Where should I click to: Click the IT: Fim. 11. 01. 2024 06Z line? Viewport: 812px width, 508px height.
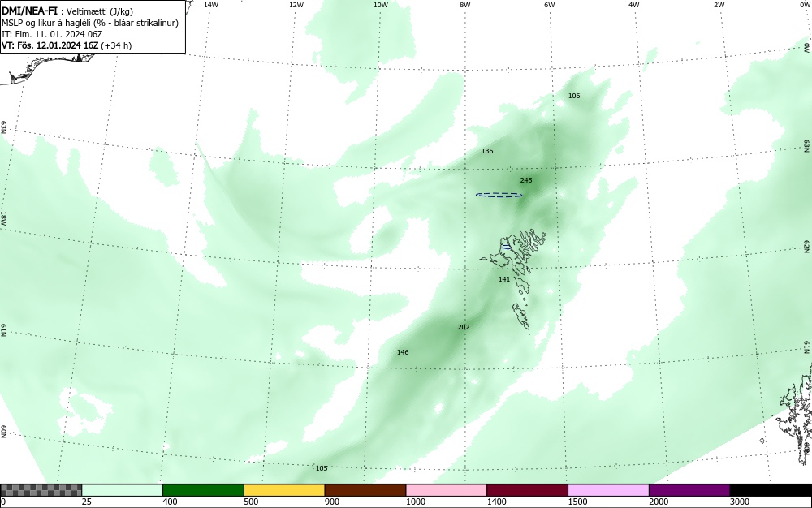coord(52,34)
